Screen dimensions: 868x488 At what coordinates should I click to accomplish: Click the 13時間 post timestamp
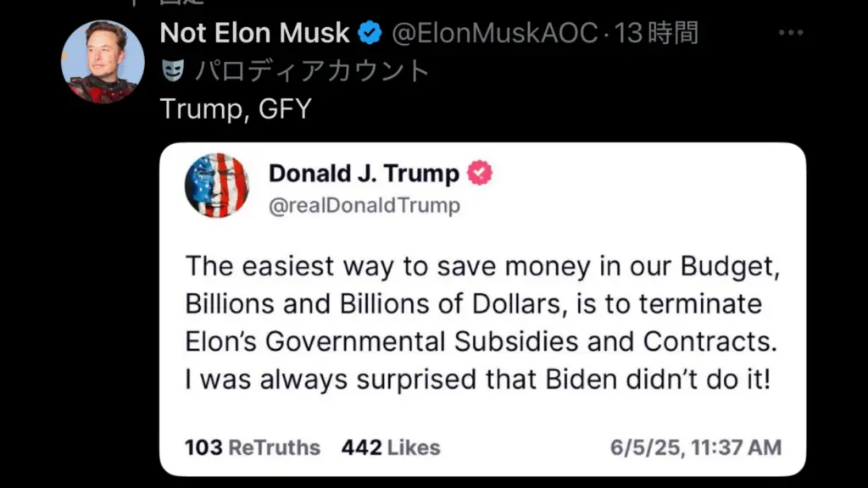pyautogui.click(x=658, y=33)
